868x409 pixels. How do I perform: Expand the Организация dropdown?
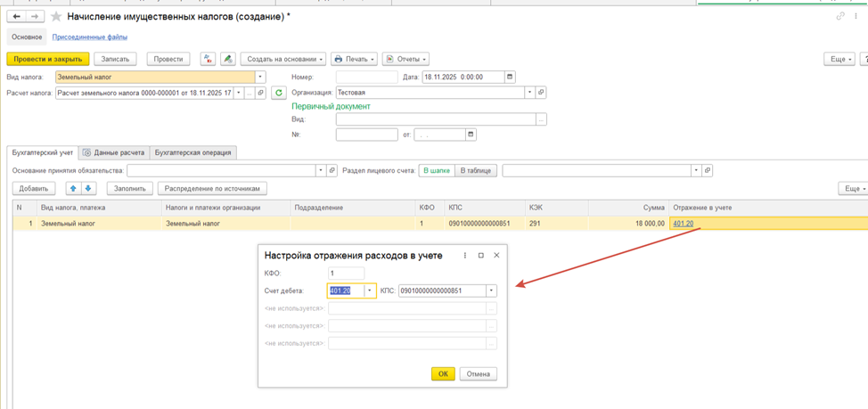coord(531,93)
